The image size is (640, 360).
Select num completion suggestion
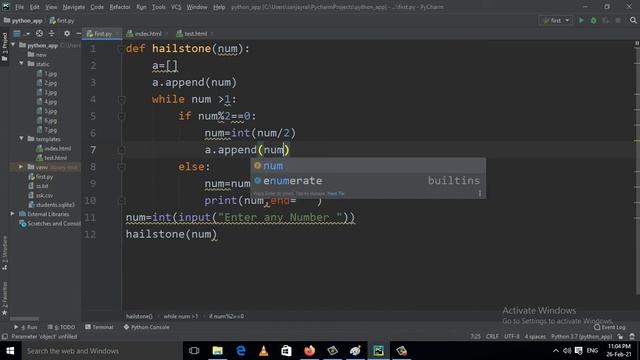(x=368, y=166)
